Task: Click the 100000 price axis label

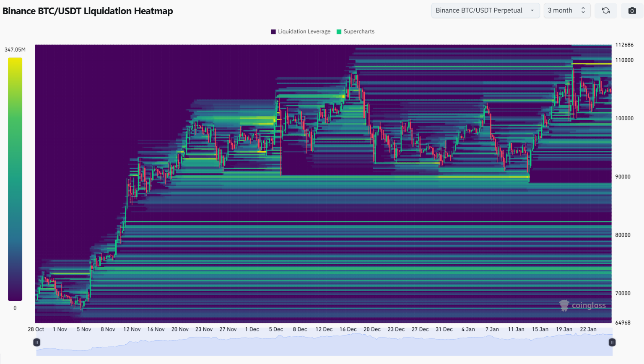Action: (624, 119)
